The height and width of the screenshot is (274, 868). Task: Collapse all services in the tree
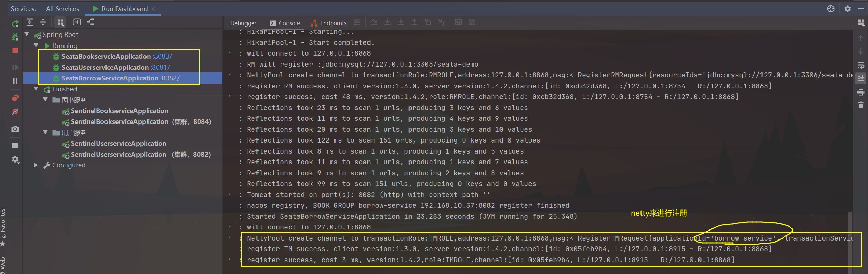click(43, 22)
